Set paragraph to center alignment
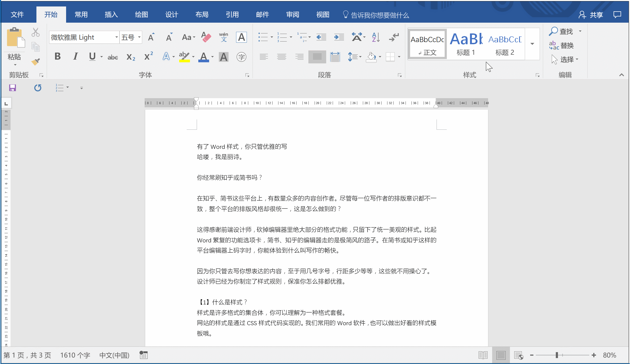The height and width of the screenshot is (364, 630). (281, 57)
